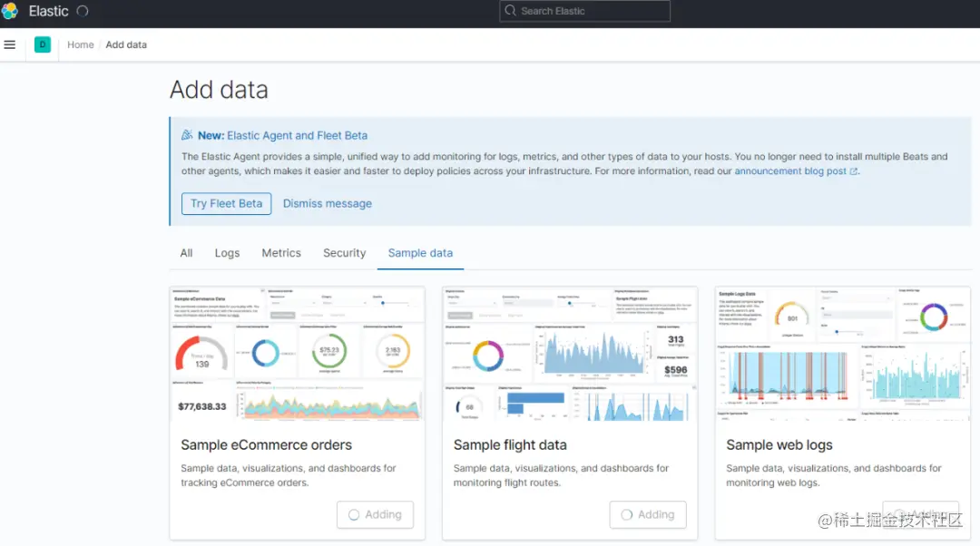Open the Metrics tab
This screenshot has width=980, height=546.
pyautogui.click(x=281, y=253)
